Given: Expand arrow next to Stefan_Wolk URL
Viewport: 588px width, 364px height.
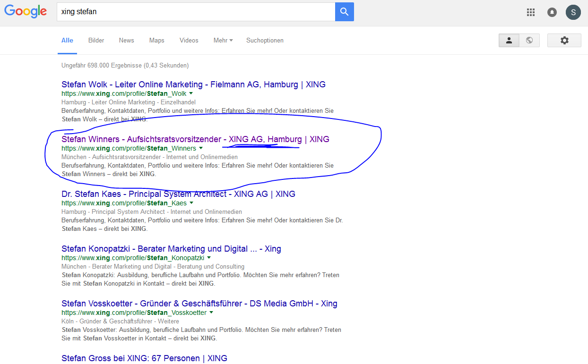Looking at the screenshot, I should point(191,93).
